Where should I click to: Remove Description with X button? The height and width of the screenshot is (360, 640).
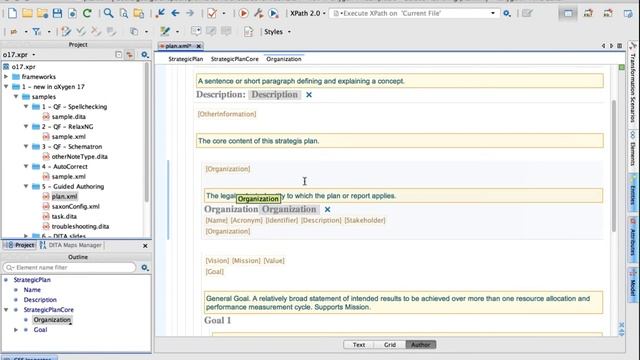point(309,95)
